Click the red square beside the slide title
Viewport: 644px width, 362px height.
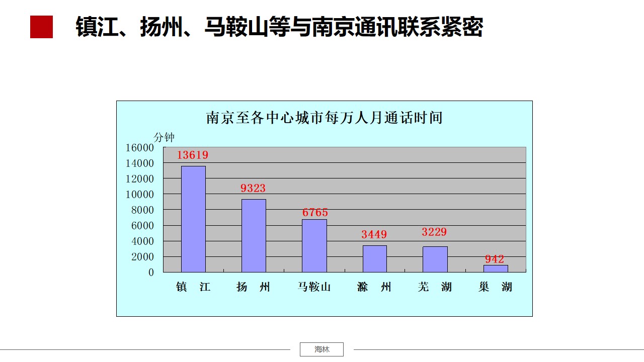coord(41,27)
